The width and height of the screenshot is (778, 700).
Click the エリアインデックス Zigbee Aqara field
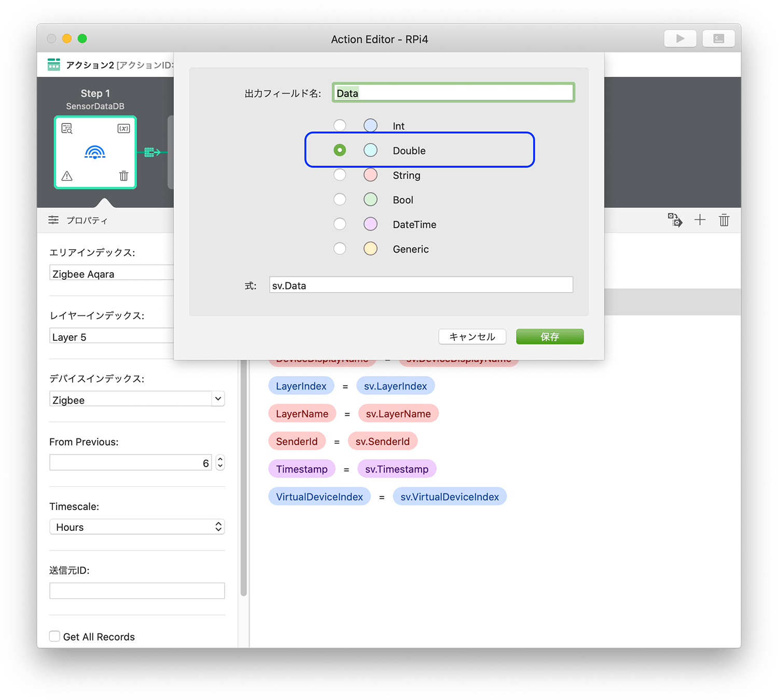tap(112, 273)
